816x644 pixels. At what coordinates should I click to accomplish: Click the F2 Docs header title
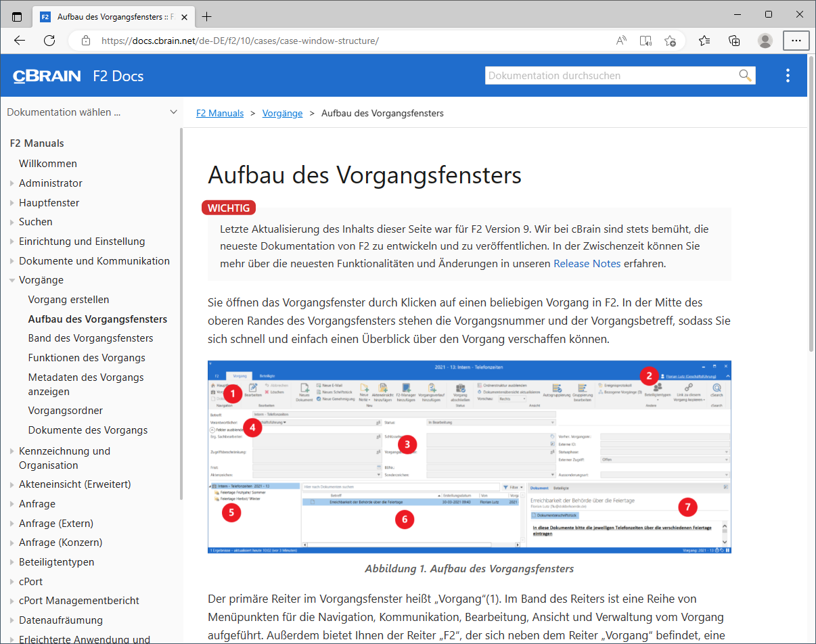pos(118,76)
